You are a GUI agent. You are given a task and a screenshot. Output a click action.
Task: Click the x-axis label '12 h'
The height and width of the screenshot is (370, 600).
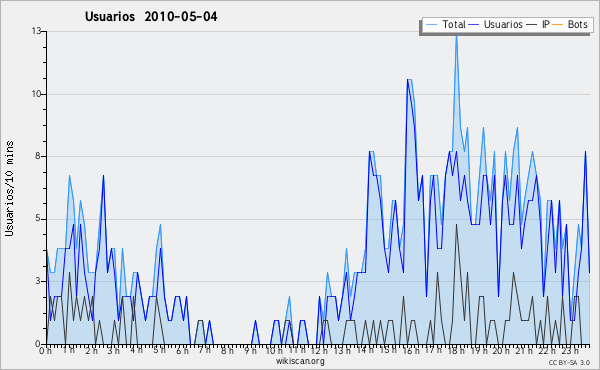pos(319,350)
